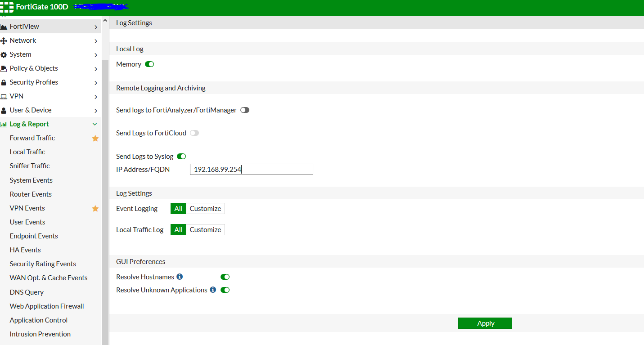Expand the Network menu chevron
This screenshot has height=345, width=644.
tap(96, 41)
